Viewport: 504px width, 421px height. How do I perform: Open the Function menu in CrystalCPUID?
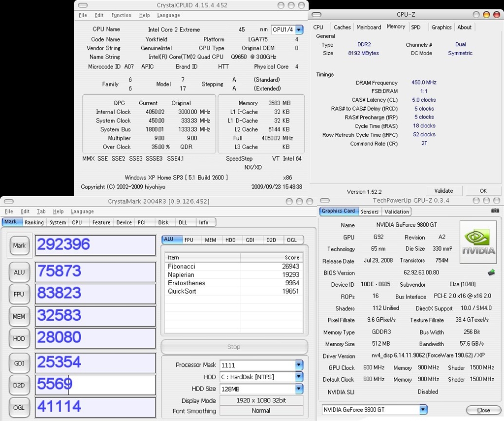coord(121,15)
